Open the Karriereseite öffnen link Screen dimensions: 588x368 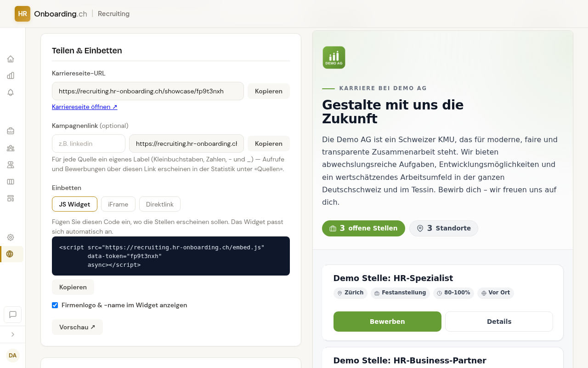click(85, 107)
